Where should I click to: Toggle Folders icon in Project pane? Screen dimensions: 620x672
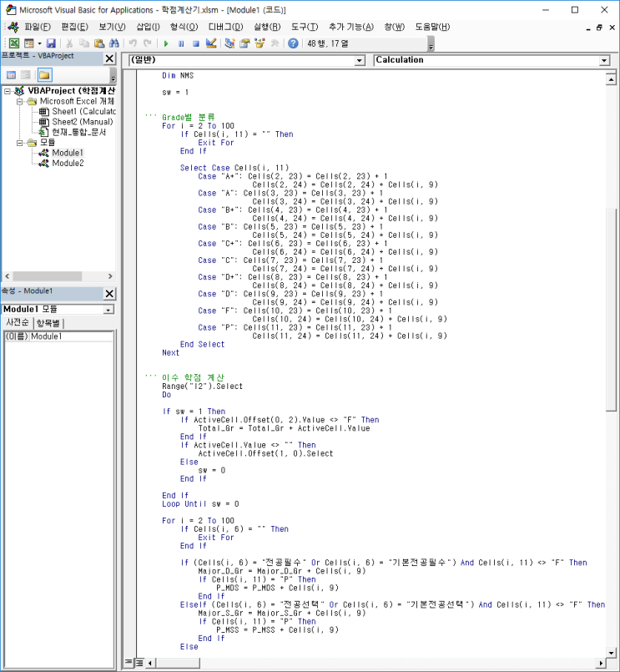(x=44, y=75)
